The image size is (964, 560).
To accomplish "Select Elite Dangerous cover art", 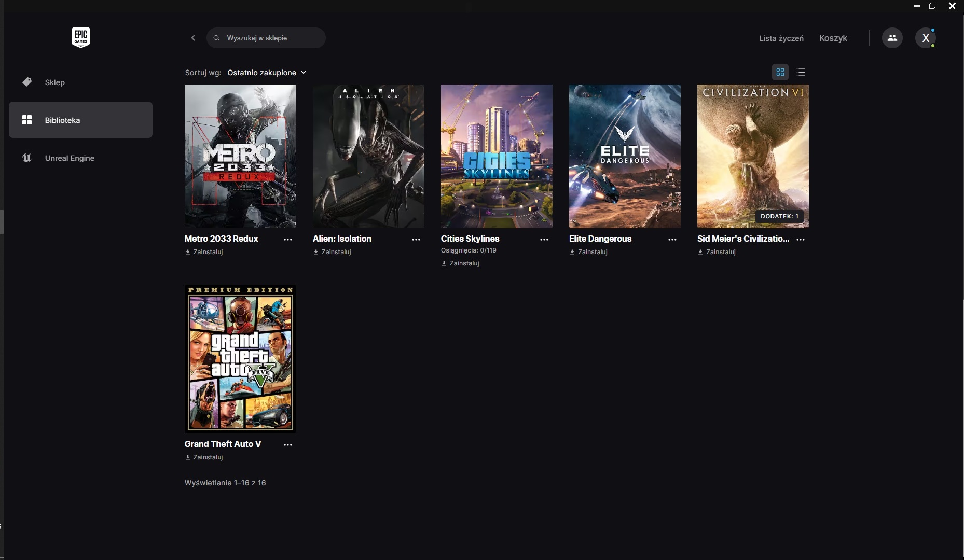I will (625, 156).
